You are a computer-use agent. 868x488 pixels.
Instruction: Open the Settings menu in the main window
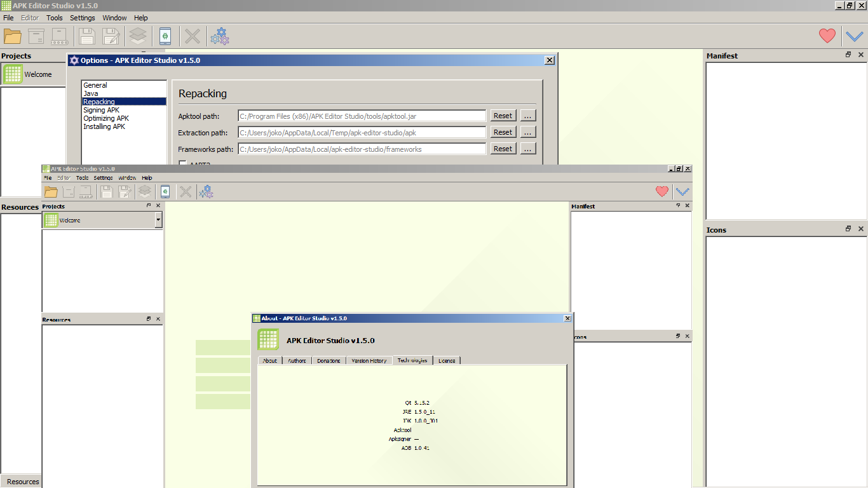tap(83, 18)
